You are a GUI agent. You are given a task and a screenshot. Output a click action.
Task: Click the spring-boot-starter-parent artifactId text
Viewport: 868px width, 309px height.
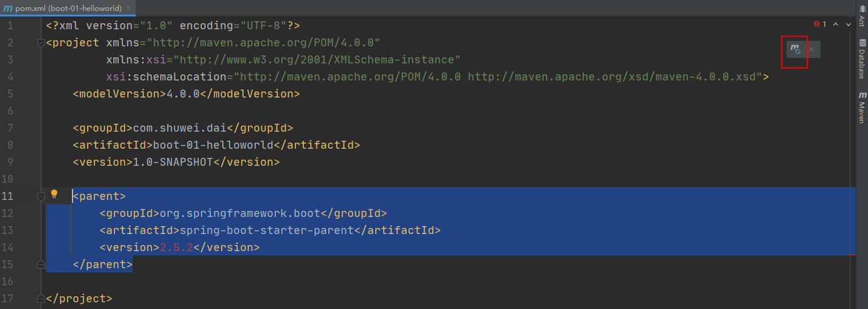click(x=267, y=230)
